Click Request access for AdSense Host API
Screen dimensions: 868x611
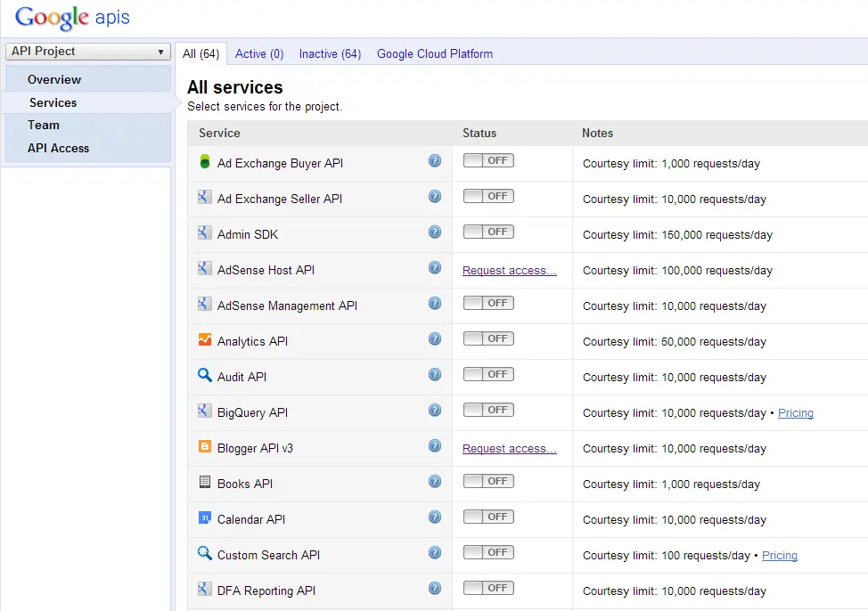509,271
